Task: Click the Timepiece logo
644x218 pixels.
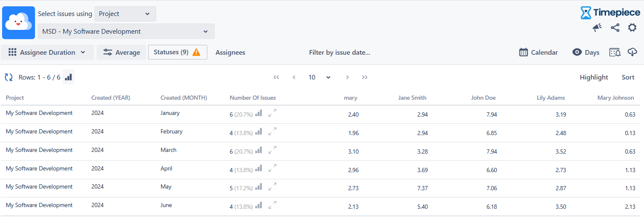Action: [610, 13]
